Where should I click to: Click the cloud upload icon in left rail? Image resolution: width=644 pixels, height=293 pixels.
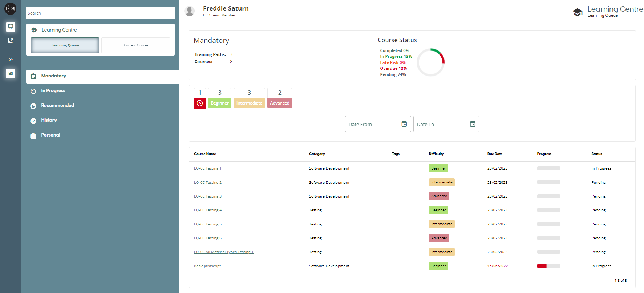(11, 59)
